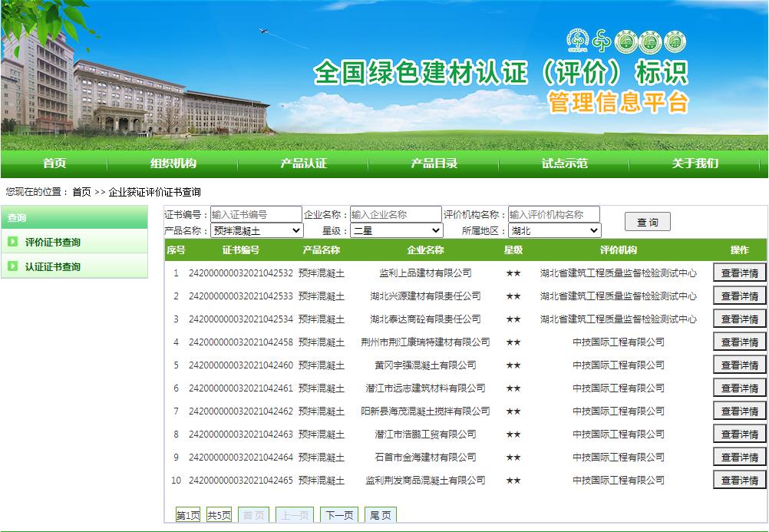Jump to last page with 尾页
The width and height of the screenshot is (769, 532).
(380, 515)
